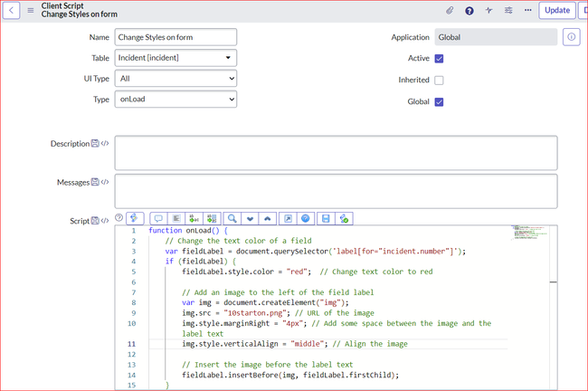Click the Script field code tag icon
Image resolution: width=588 pixels, height=391 pixels.
(x=105, y=221)
